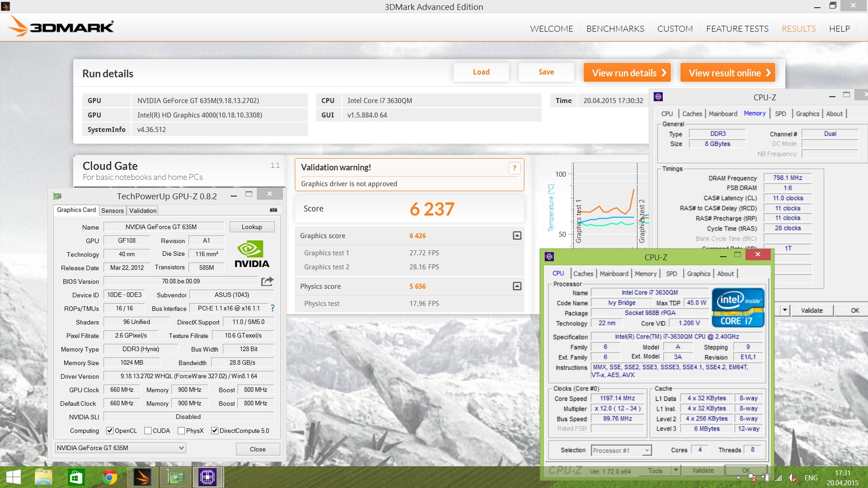This screenshot has width=868, height=488.
Task: Toggle the OpenCL checkbox in GPU-Z
Action: tap(109, 431)
